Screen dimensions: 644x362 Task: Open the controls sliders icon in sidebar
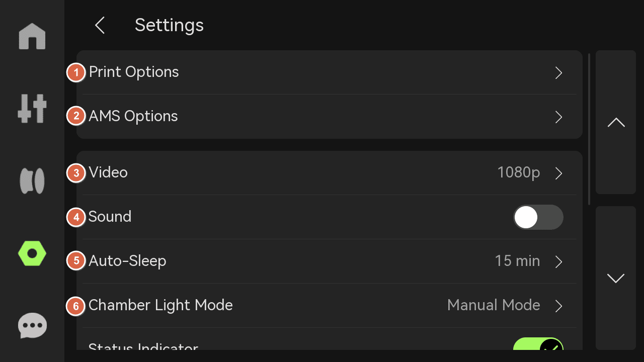pos(32,109)
